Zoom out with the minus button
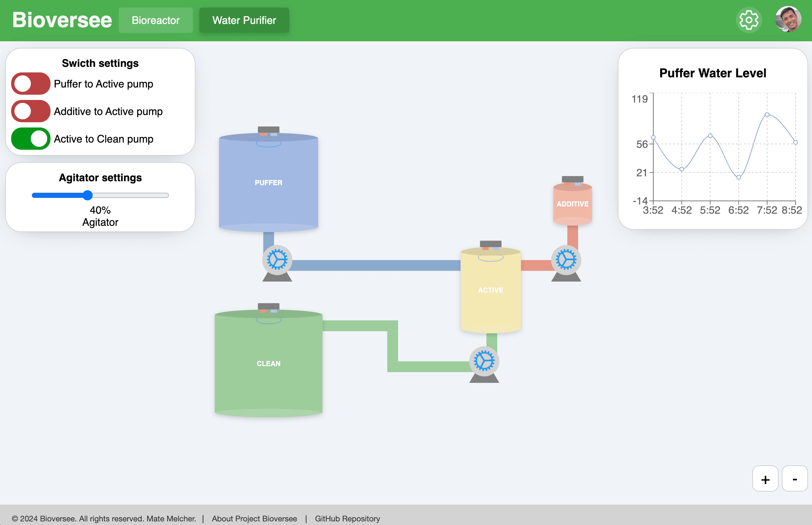 point(795,479)
